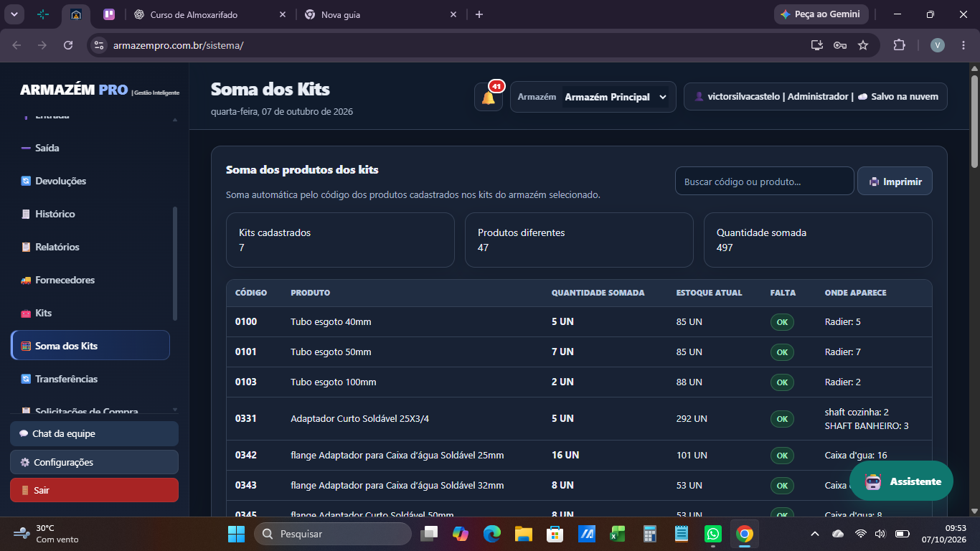The height and width of the screenshot is (551, 980).
Task: Bookmark this page with the star icon
Action: click(863, 45)
